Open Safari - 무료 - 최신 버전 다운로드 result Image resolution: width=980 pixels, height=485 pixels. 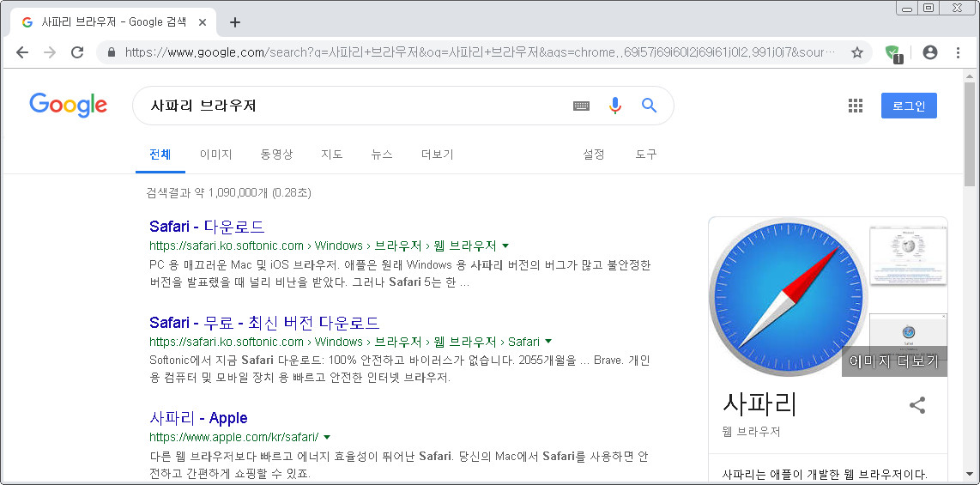point(264,323)
